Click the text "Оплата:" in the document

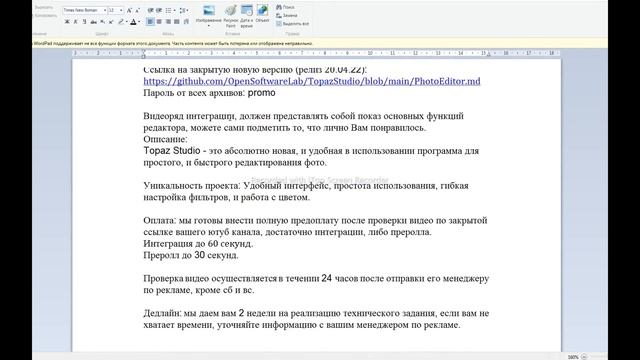click(x=160, y=220)
